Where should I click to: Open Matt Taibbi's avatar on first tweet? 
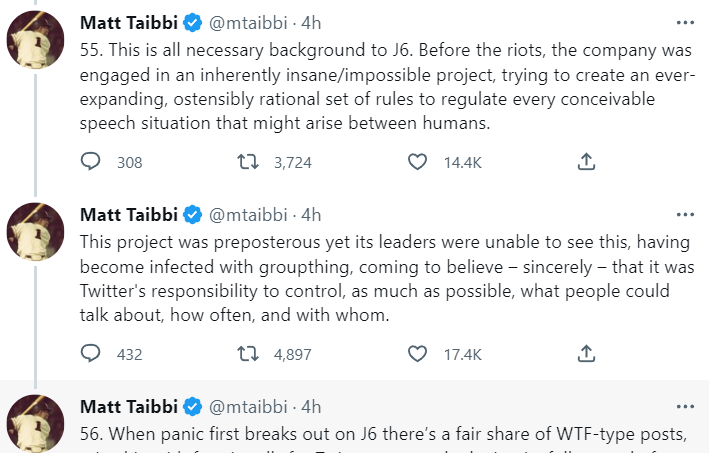(x=37, y=40)
